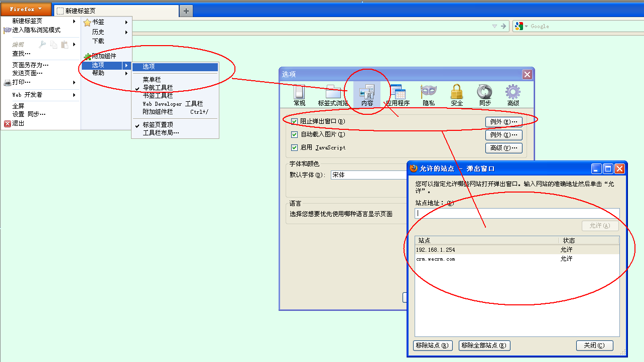The image size is (644, 362).
Task: Click the 移除全部站点 button
Action: point(484,345)
